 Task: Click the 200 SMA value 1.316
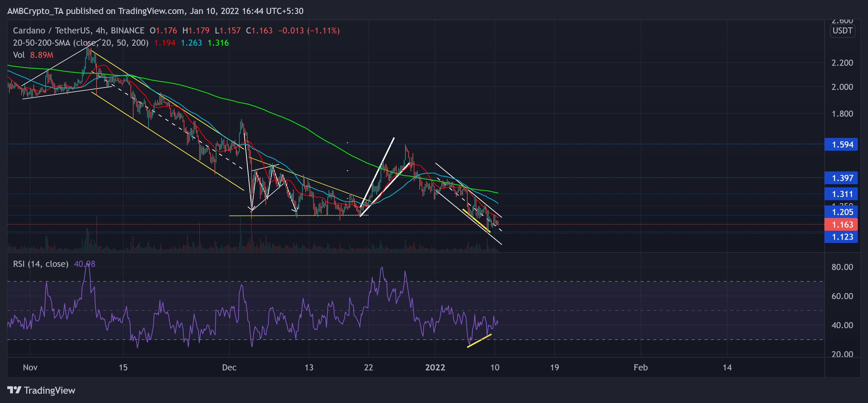coord(218,43)
